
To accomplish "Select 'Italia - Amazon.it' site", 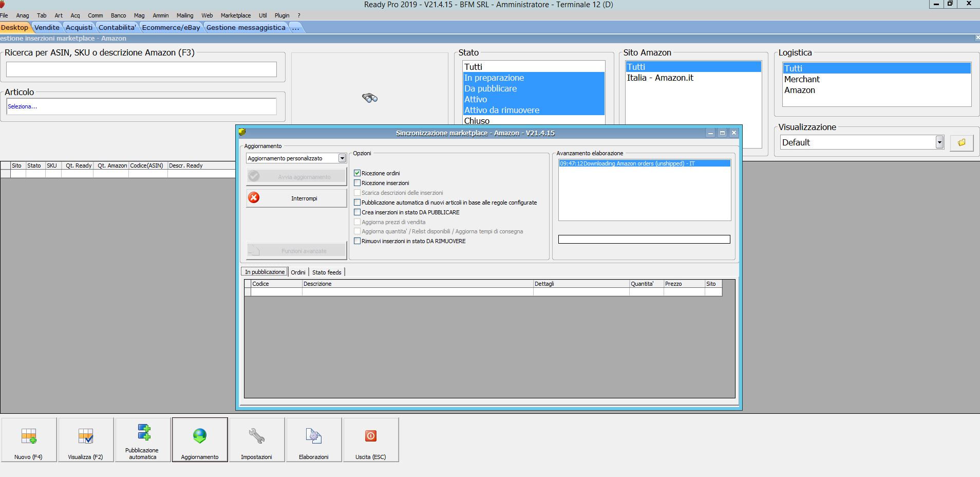I will 693,78.
